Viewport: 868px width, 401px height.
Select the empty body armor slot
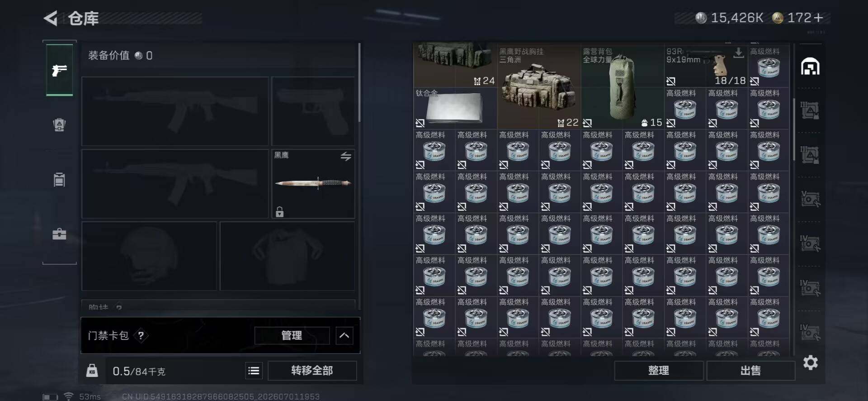288,256
